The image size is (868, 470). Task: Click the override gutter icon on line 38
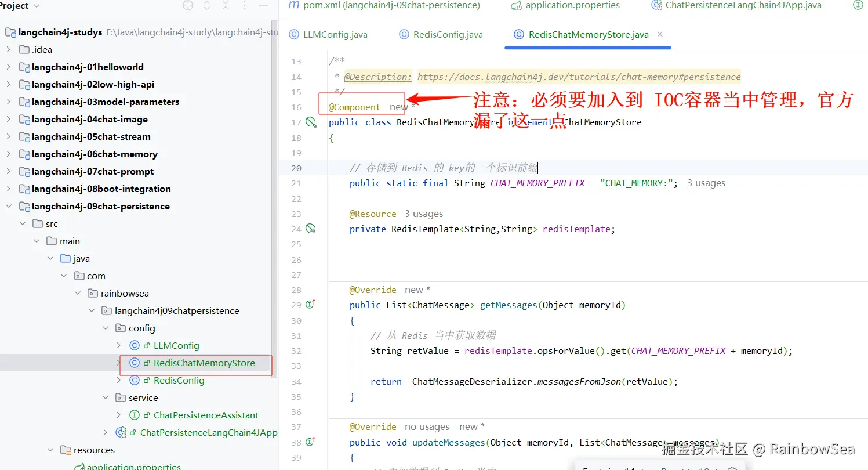[311, 442]
